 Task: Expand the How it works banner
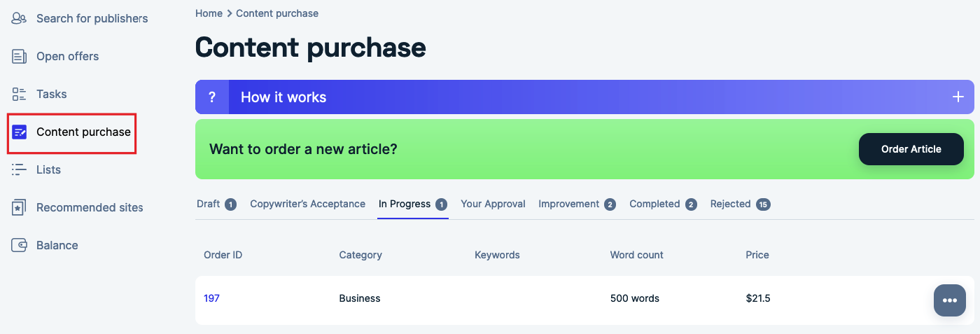point(584,97)
